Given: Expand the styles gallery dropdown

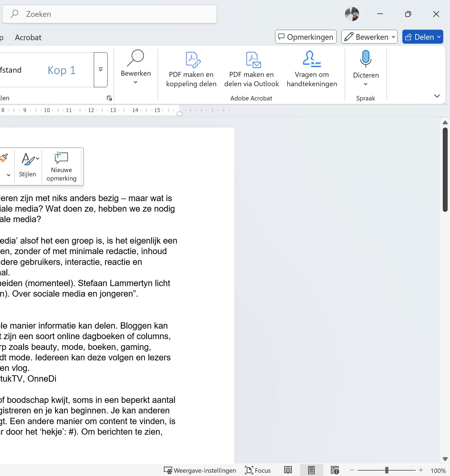Looking at the screenshot, I should tap(100, 70).
